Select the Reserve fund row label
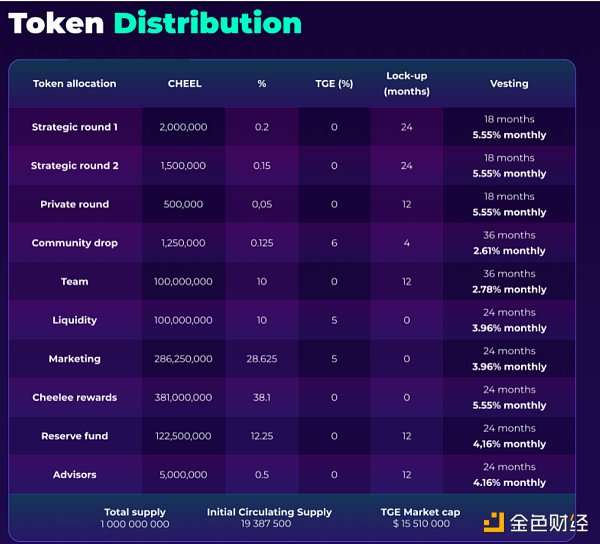 click(x=74, y=436)
